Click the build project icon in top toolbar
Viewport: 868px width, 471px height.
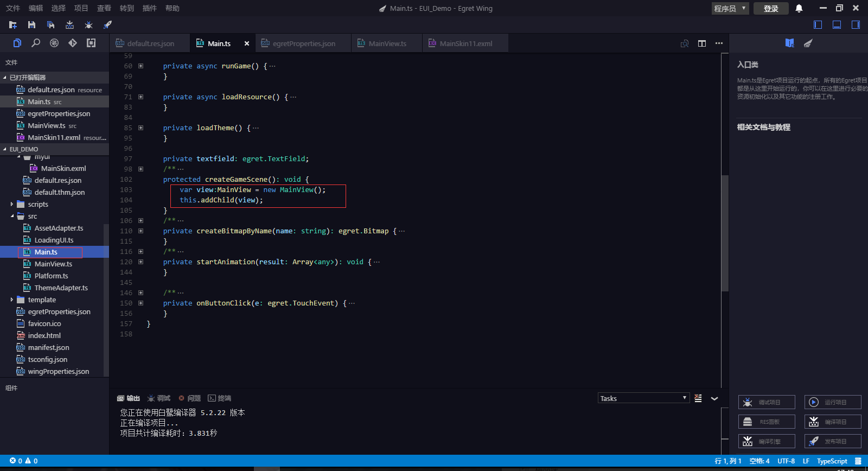[x=69, y=25]
